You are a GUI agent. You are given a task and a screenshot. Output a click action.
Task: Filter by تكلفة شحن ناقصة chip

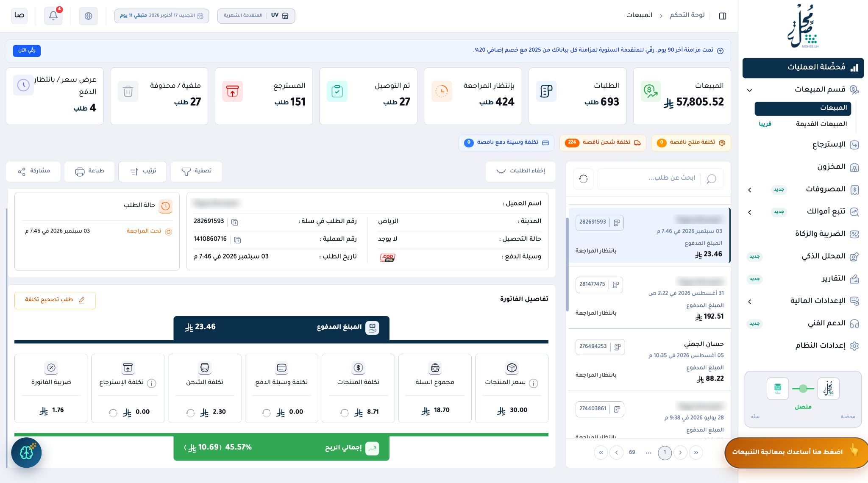[603, 143]
